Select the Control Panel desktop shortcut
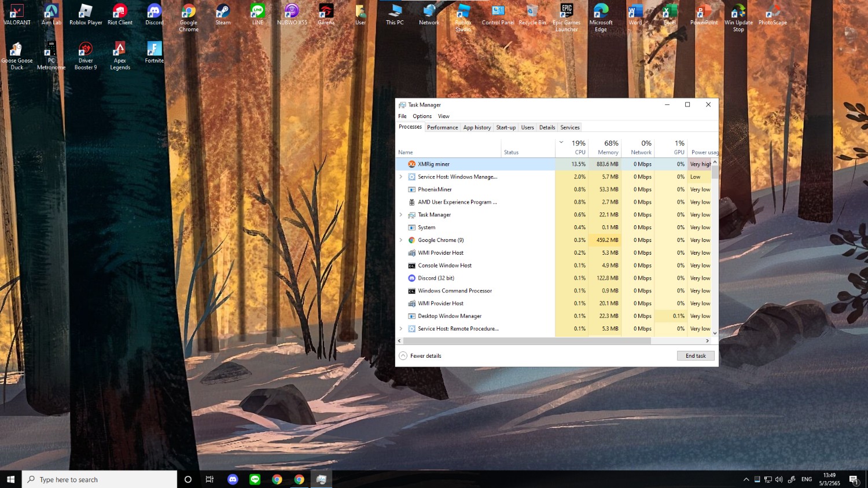This screenshot has height=488, width=868. [x=498, y=15]
